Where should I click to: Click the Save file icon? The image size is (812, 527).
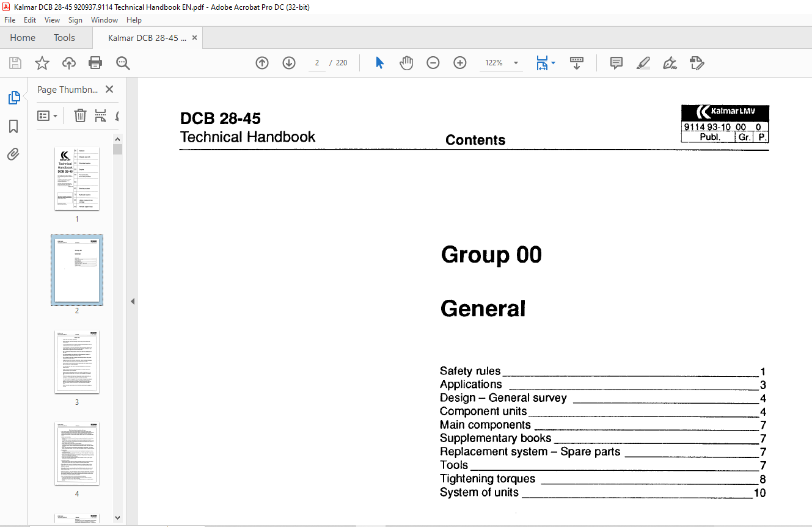(x=15, y=63)
